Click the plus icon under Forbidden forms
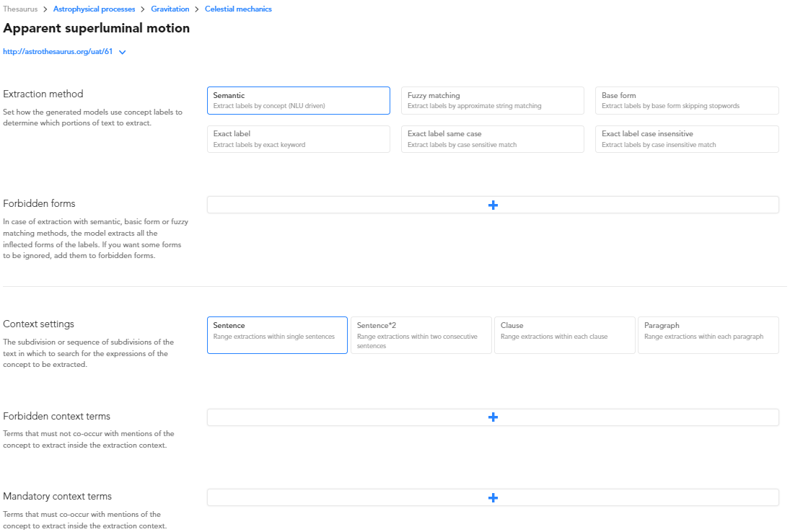 [x=493, y=205]
